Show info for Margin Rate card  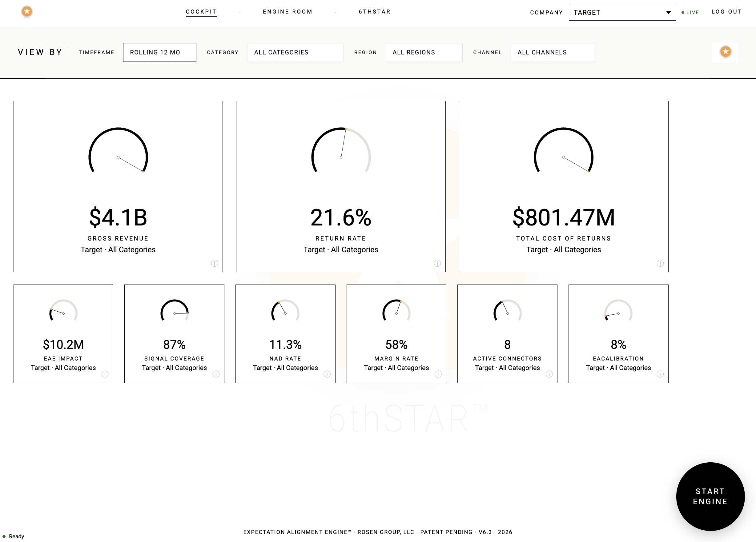(438, 374)
